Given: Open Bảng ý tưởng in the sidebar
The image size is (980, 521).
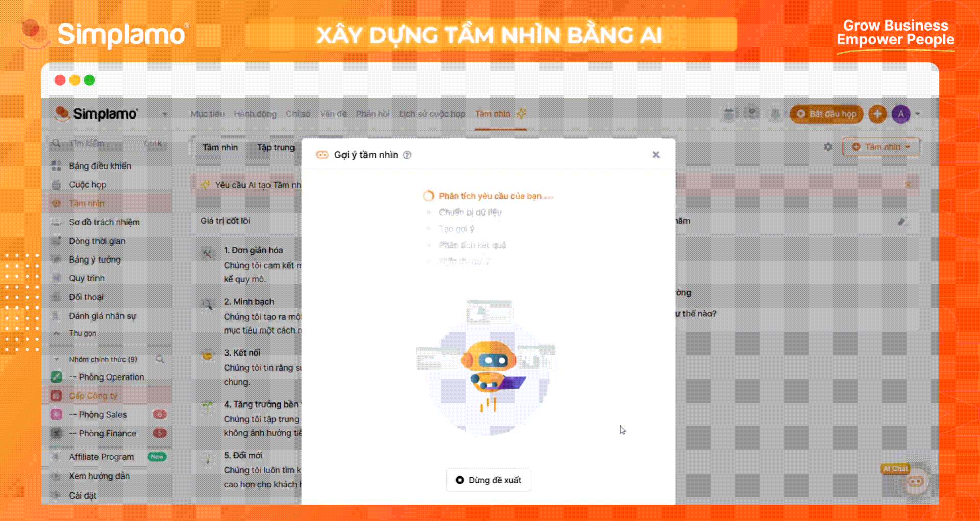Looking at the screenshot, I should click(95, 259).
